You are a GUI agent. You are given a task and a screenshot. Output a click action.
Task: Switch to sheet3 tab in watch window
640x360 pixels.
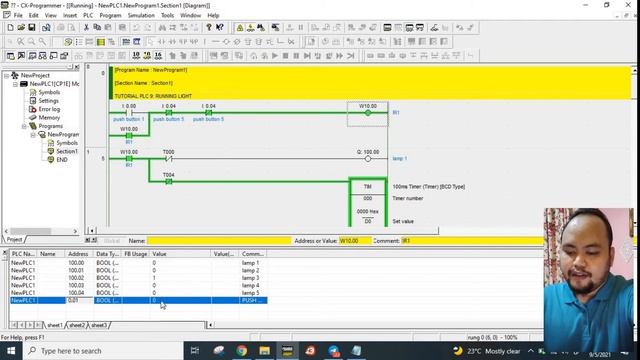[x=99, y=325]
